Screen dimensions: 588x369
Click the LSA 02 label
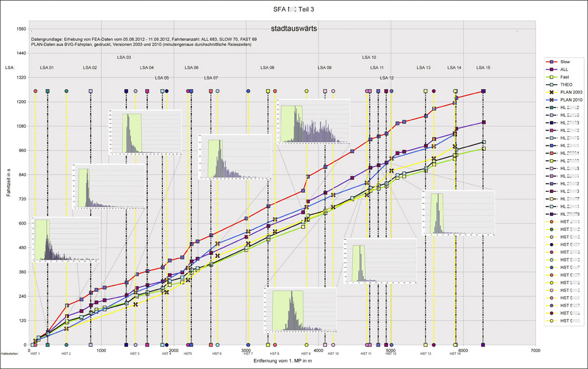pos(90,67)
